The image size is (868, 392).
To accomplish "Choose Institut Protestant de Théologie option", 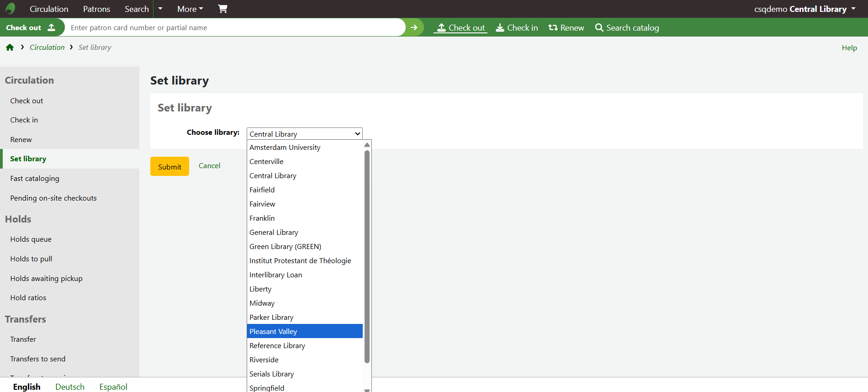I will coord(300,260).
